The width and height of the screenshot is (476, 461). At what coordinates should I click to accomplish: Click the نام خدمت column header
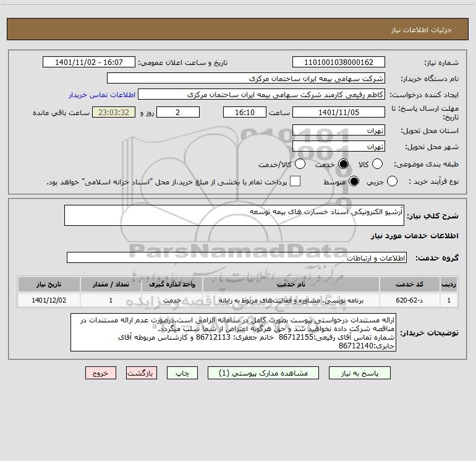click(291, 285)
